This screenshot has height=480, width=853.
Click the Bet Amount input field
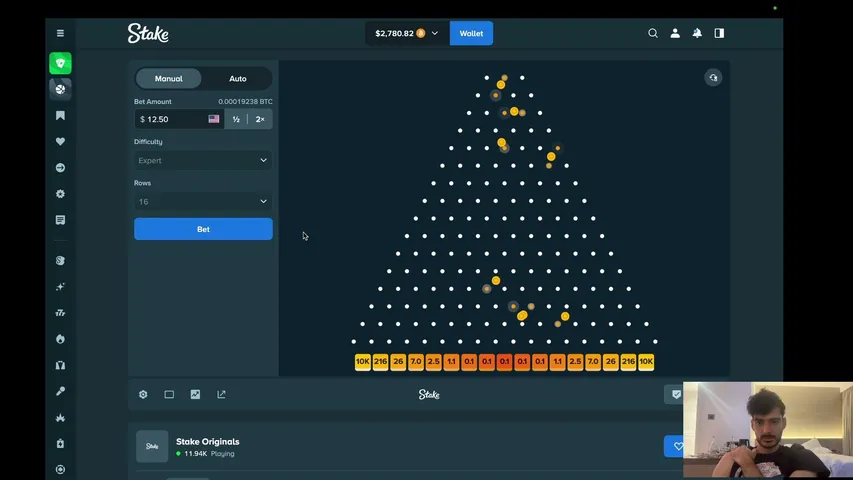point(179,119)
